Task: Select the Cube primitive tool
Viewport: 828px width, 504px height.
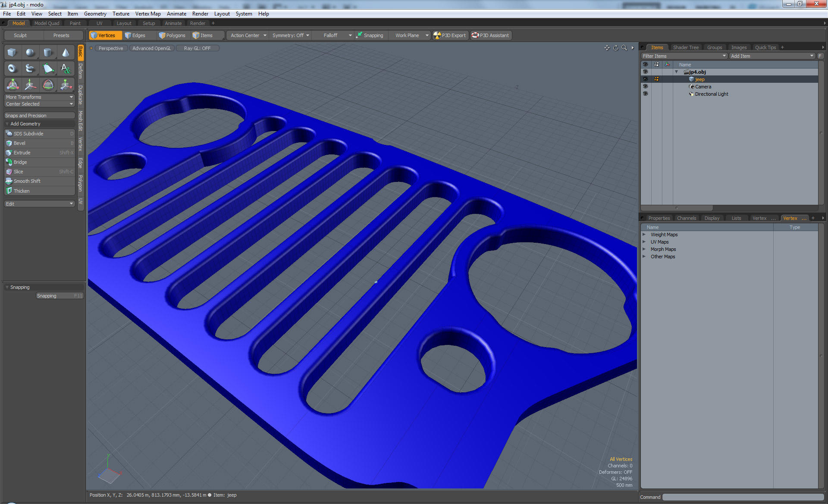Action: point(12,53)
